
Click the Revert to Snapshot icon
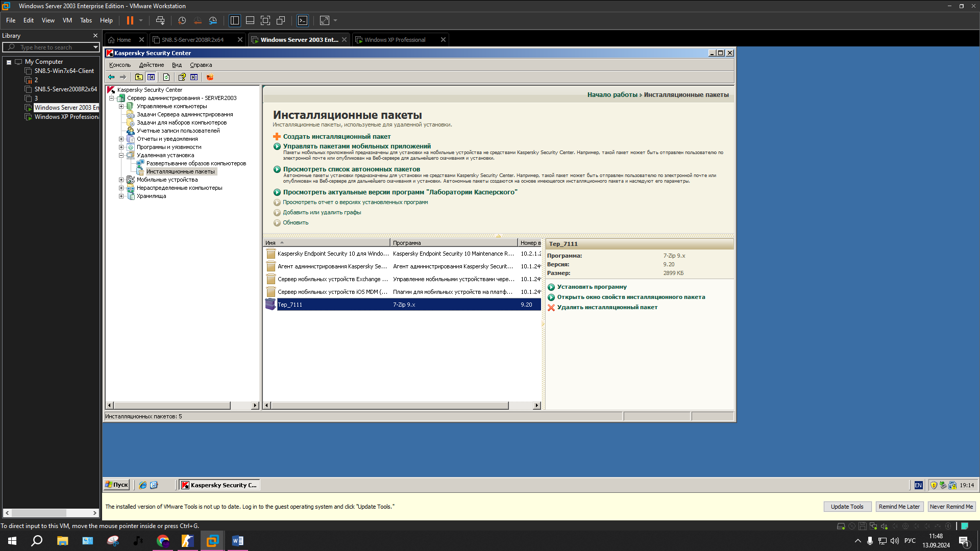(x=198, y=20)
